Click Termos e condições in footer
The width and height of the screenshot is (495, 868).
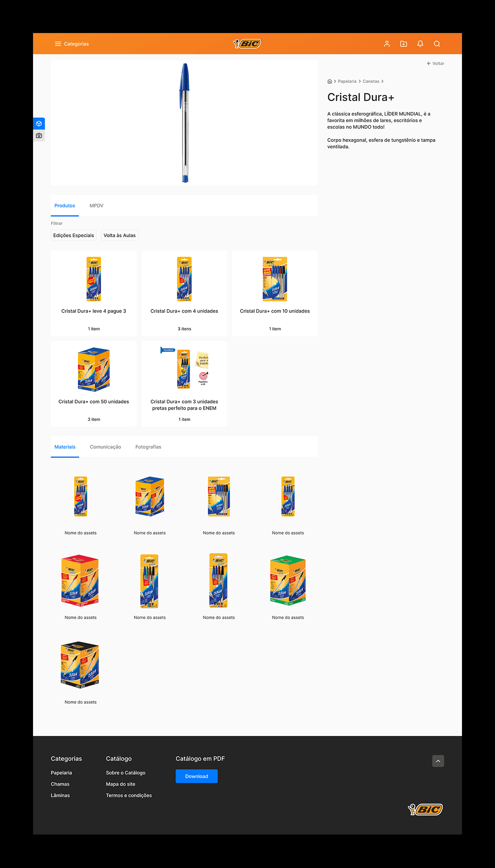pyautogui.click(x=129, y=795)
